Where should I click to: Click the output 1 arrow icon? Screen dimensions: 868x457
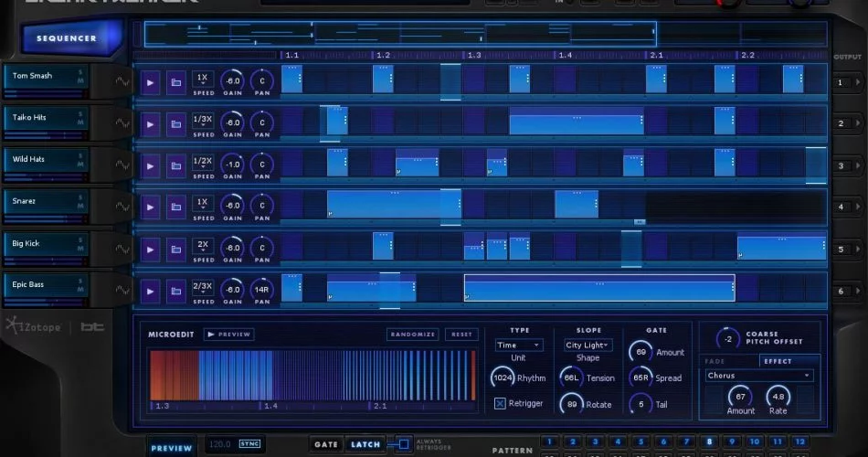(x=858, y=82)
